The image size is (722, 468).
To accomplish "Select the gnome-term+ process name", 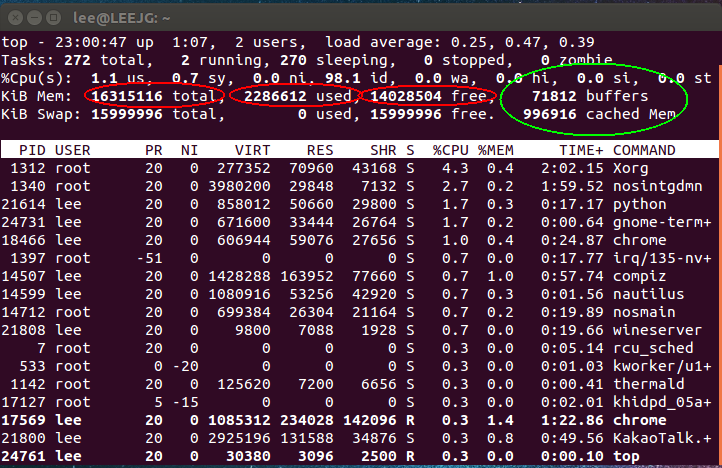I will click(x=662, y=222).
